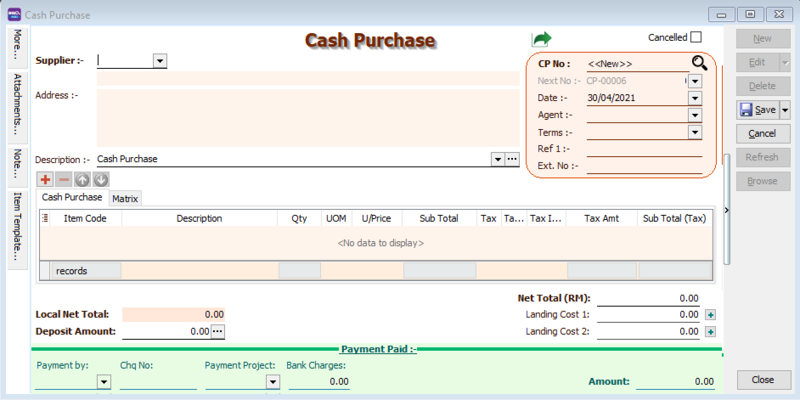Image resolution: width=800 pixels, height=400 pixels.
Task: Click the magnifier search icon beside CP No
Action: pos(699,63)
